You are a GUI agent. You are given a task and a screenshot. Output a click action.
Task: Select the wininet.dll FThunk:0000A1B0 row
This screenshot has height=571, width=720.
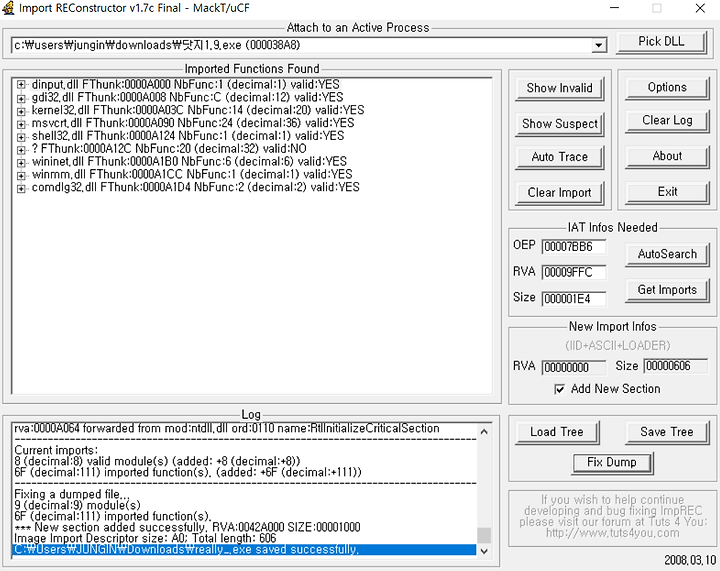(189, 162)
